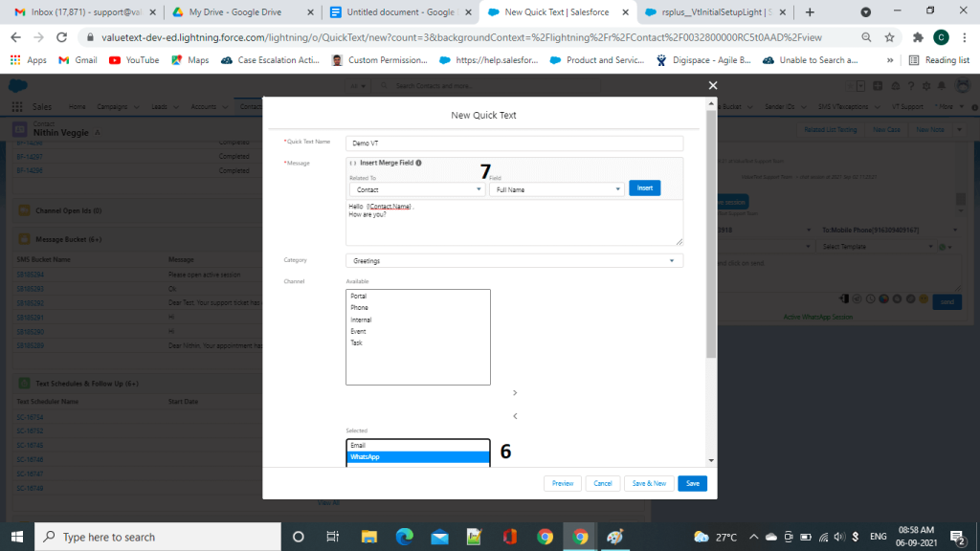Select Portal in the Available channel list

pos(359,297)
